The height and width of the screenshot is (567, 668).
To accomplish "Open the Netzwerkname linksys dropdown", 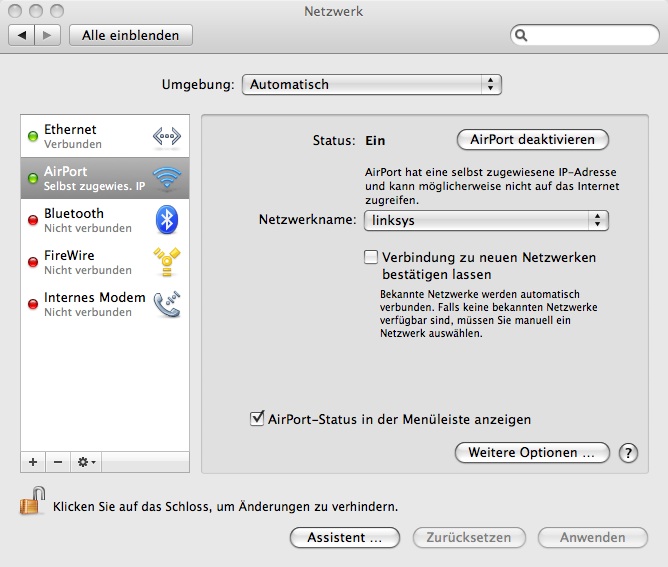I will click(x=486, y=221).
